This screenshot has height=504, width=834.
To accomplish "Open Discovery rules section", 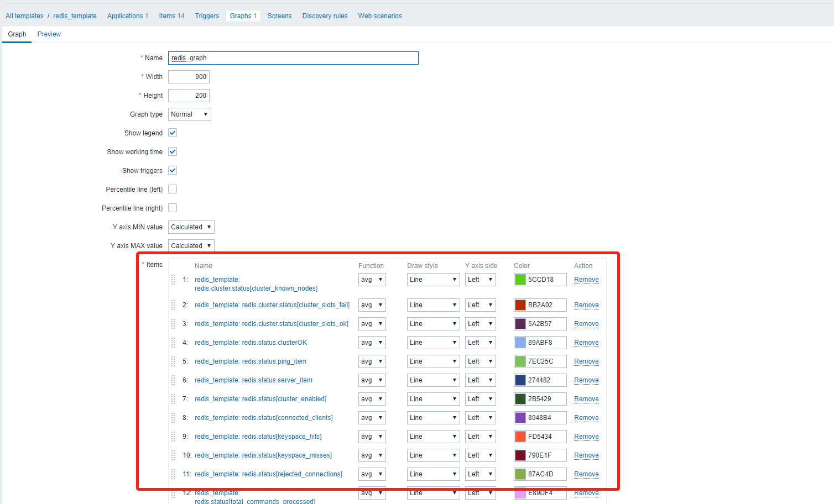I will click(x=325, y=16).
